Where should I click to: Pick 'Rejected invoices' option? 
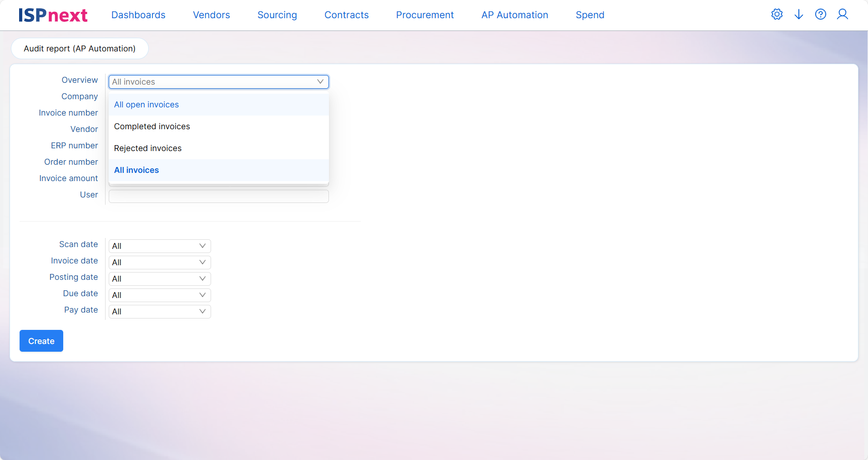click(148, 148)
